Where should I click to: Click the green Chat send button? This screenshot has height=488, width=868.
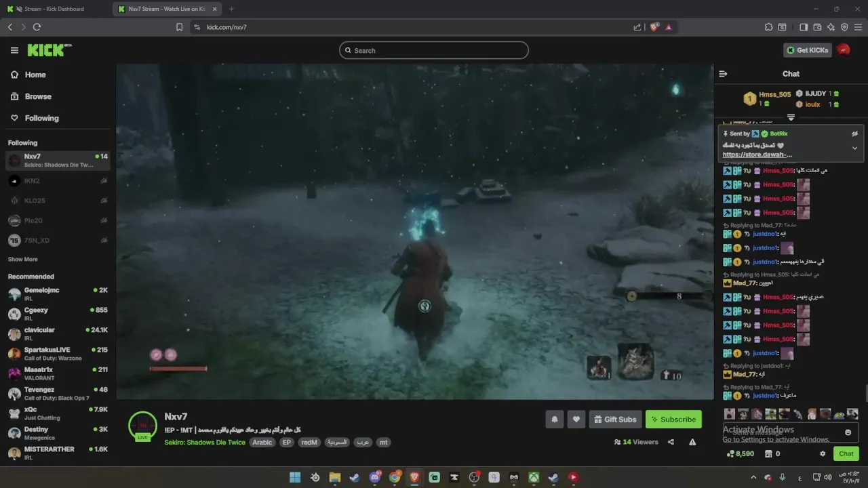click(846, 454)
